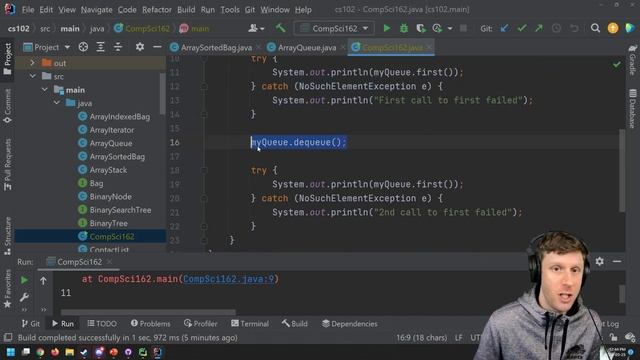Viewport: 640px width, 360px height.
Task: Collapse all icon in Project panel
Action: (x=118, y=47)
